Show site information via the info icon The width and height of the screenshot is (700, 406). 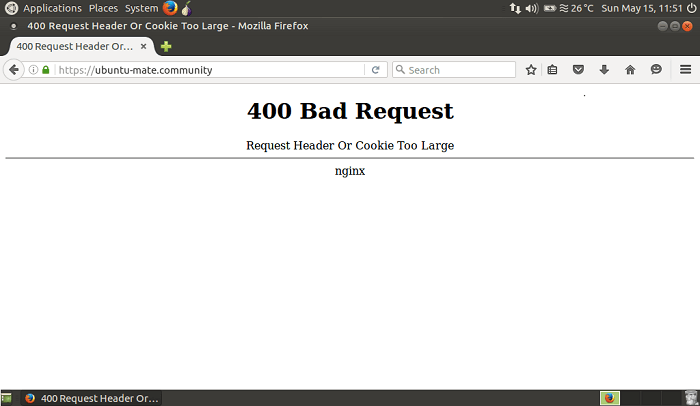pos(33,70)
